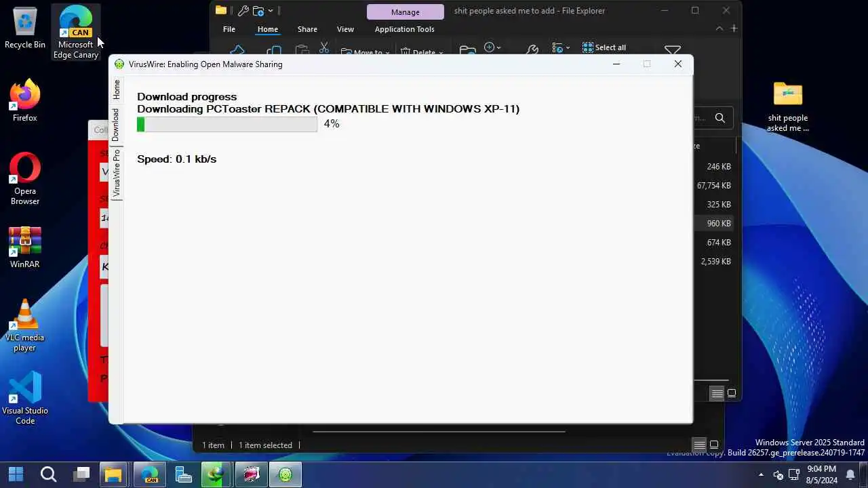The width and height of the screenshot is (868, 488).
Task: Click the network icon in system tray
Action: [x=794, y=474]
